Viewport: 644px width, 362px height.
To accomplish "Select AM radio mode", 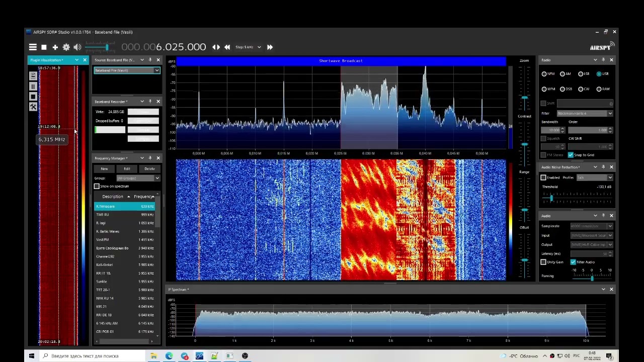I will [x=566, y=74].
